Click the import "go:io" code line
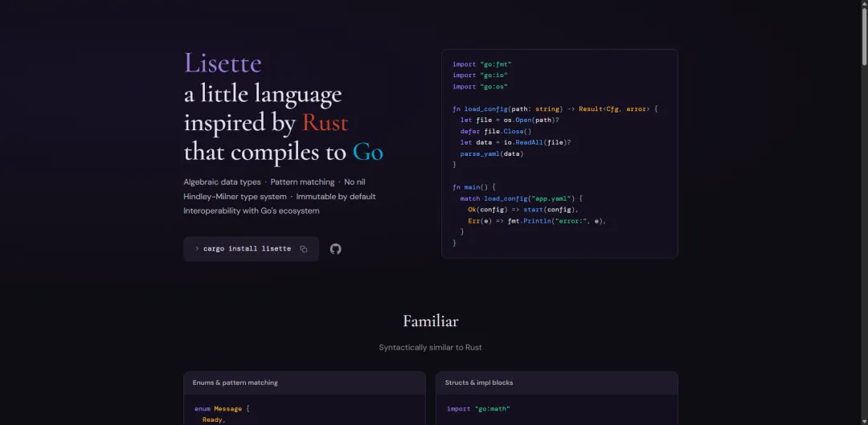 pos(480,76)
